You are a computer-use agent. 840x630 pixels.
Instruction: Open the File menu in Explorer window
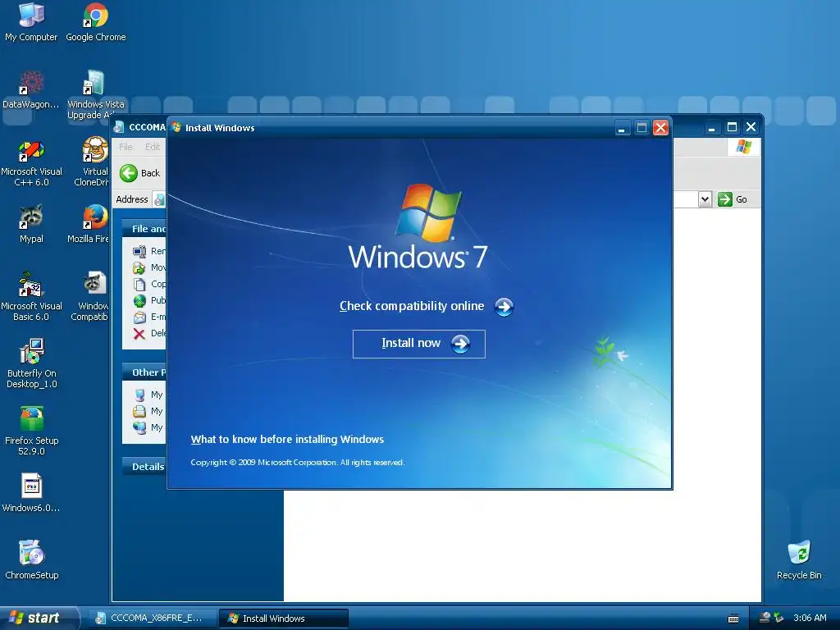[x=126, y=147]
